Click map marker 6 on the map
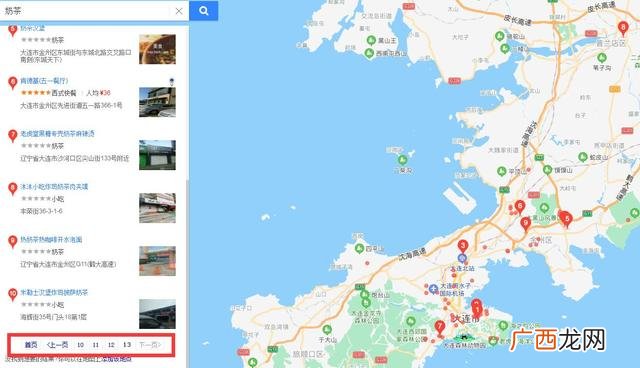 (520, 206)
